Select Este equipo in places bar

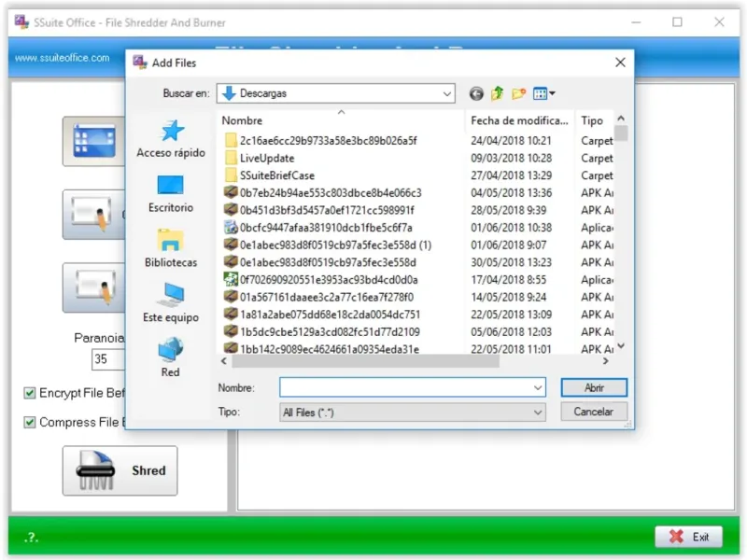pos(171,303)
